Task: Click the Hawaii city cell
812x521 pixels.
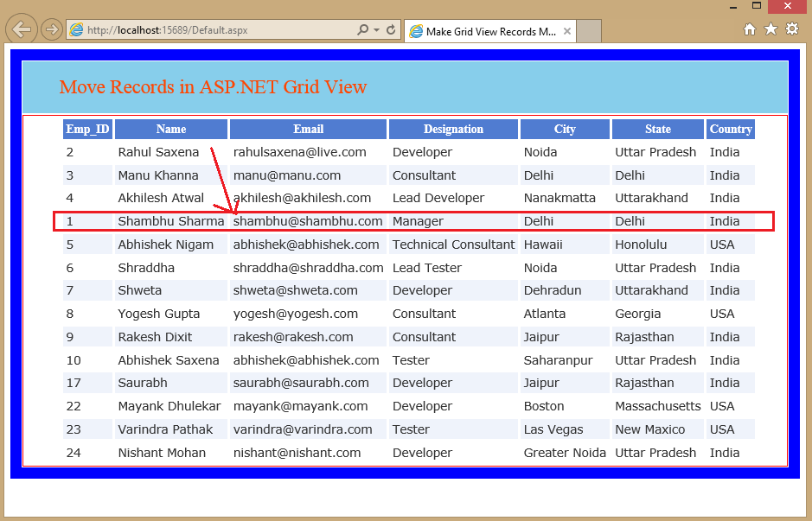Action: (565, 245)
